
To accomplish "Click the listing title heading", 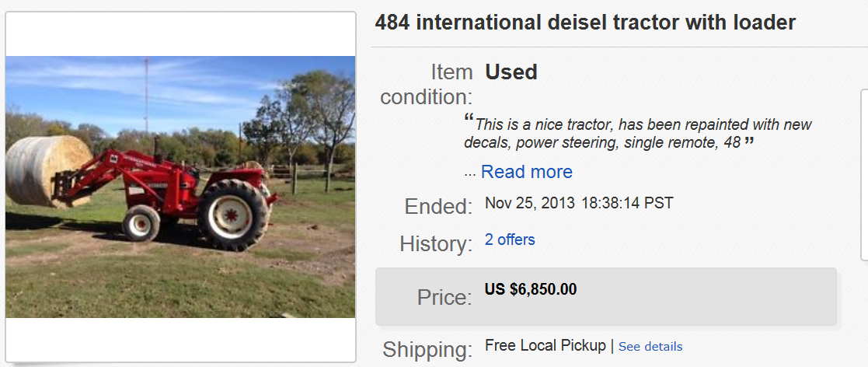I will tap(585, 23).
